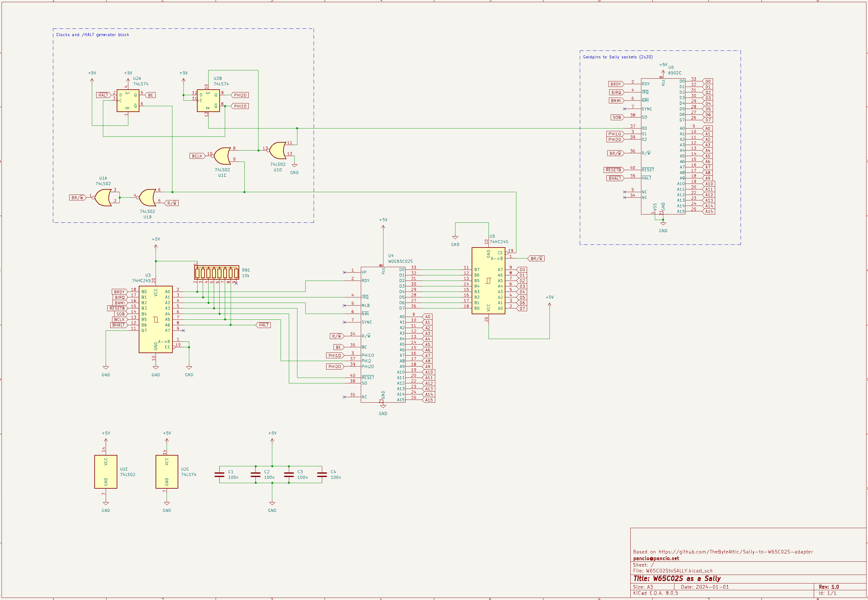The image size is (868, 600).
Task: Select the HALT label at U2A input
Action: pyautogui.click(x=103, y=95)
